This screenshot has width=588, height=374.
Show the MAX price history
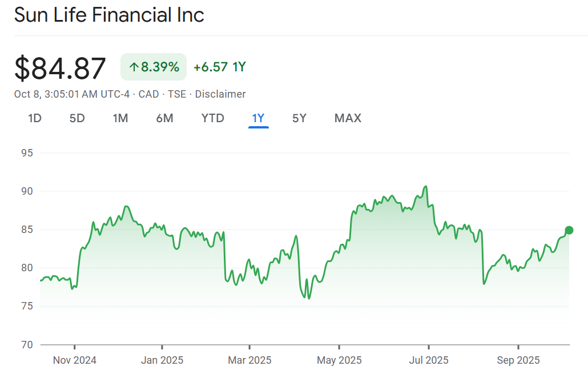coord(348,118)
